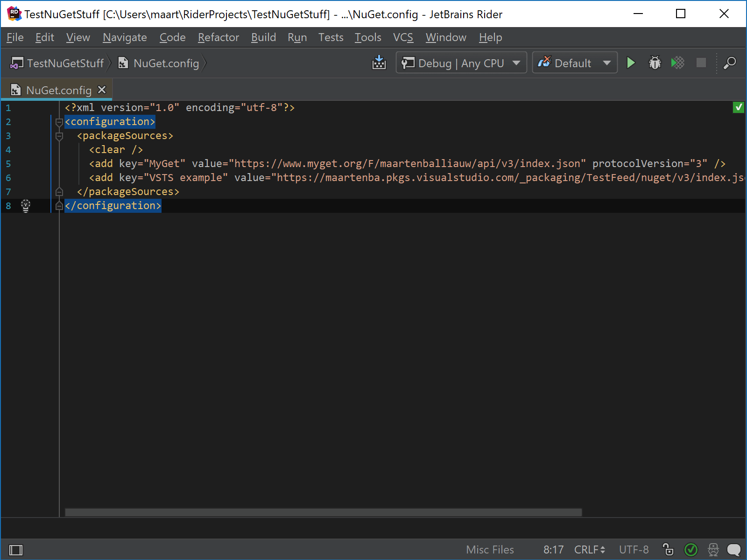Open Search Everywhere magnifier icon
Image resolution: width=747 pixels, height=560 pixels.
point(730,63)
